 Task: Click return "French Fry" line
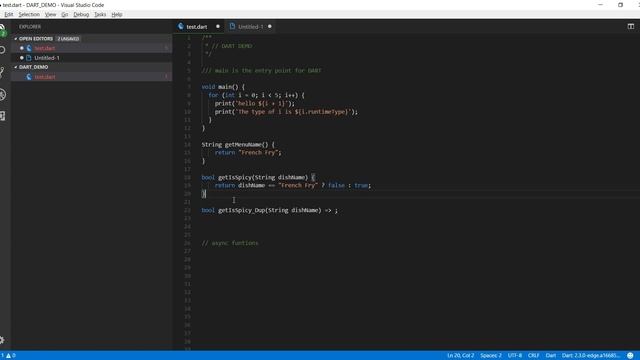click(x=248, y=153)
